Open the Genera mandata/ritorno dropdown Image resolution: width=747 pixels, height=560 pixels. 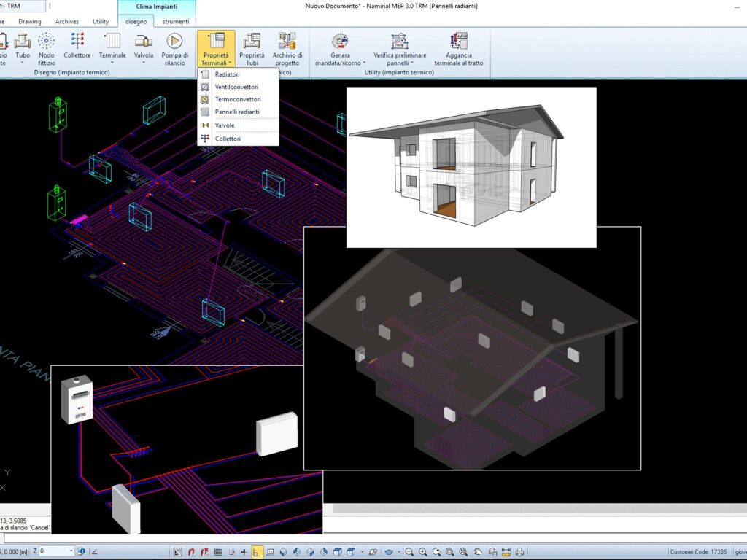point(338,63)
